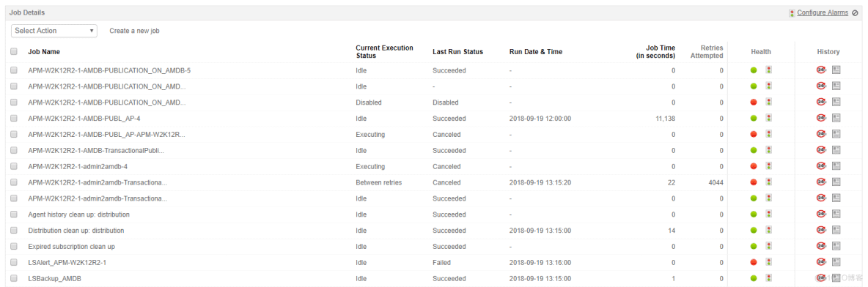868x287 pixels.
Task: Open job APM-W2K12R2-1-AMDB-PUBLICATION_ON_AMDB-5
Action: click(x=110, y=70)
